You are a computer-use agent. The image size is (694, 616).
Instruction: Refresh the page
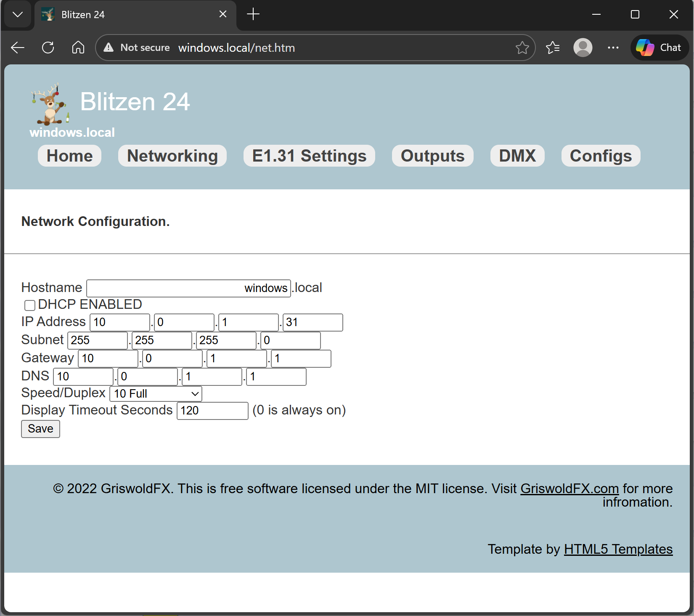click(48, 48)
